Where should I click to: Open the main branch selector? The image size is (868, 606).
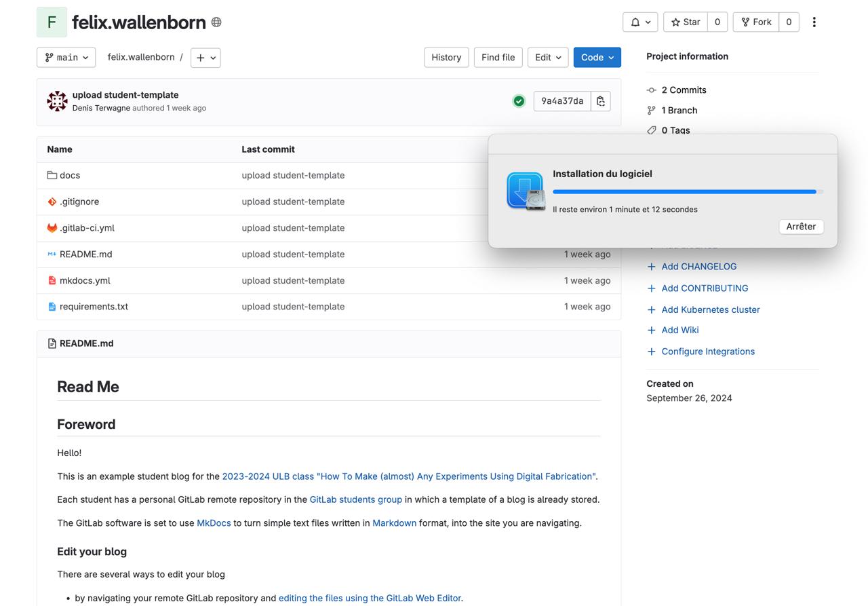66,58
